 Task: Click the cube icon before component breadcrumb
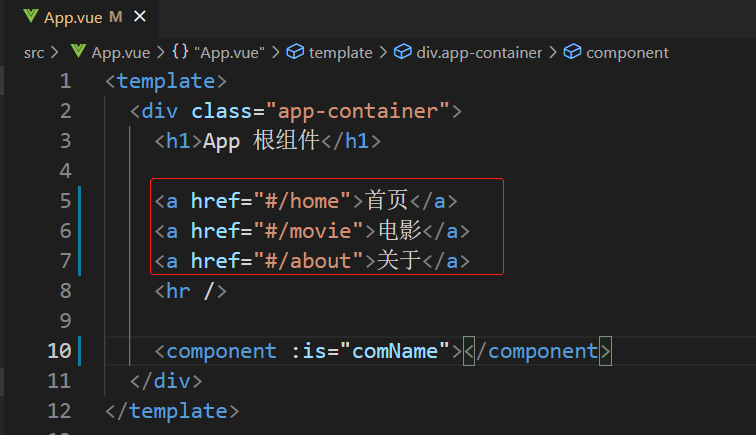click(572, 52)
